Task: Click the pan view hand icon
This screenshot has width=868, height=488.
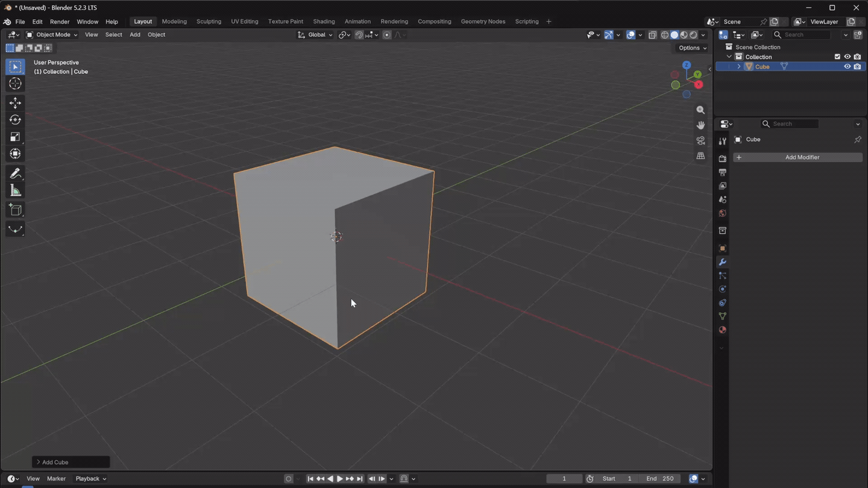Action: tap(700, 125)
